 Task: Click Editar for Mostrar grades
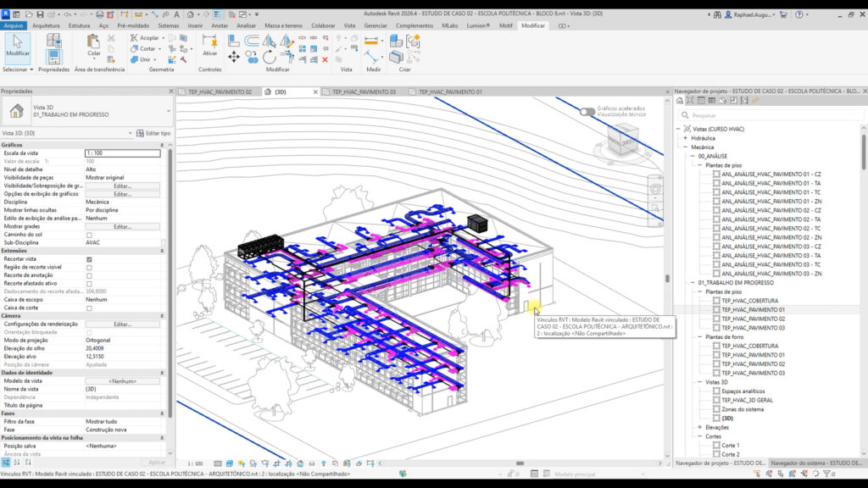pyautogui.click(x=122, y=227)
